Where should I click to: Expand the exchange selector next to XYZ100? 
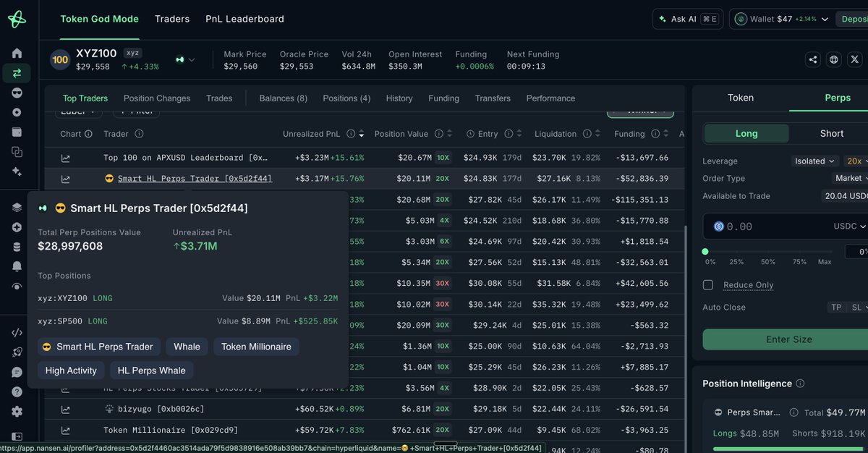[x=185, y=60]
